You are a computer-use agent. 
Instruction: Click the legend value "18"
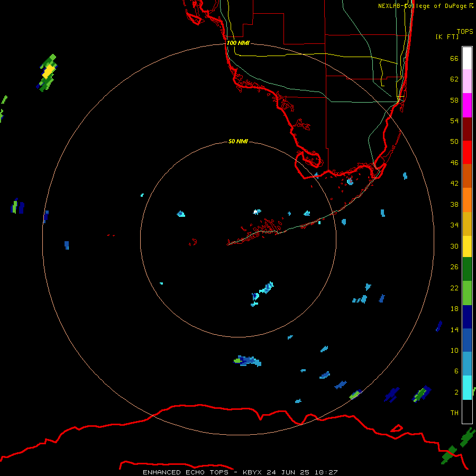[454, 309]
